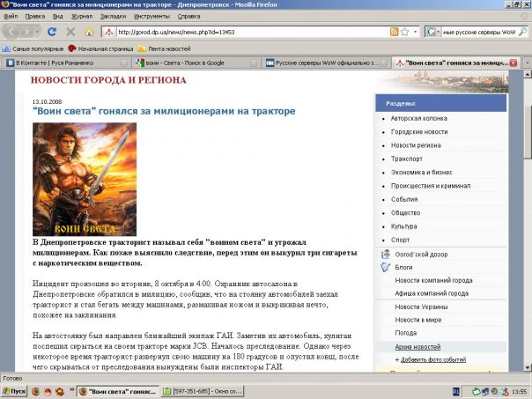
Task: Close the "Воин света" tab
Action: (514, 63)
